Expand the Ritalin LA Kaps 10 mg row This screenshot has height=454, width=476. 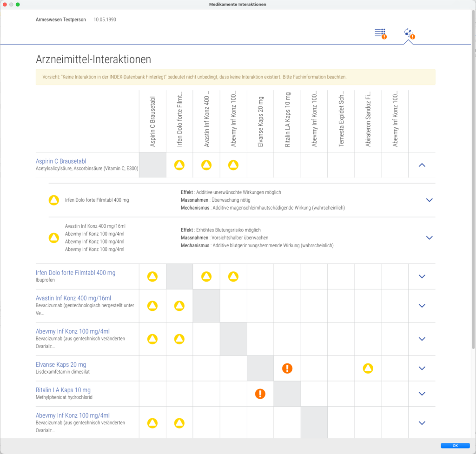(422, 394)
